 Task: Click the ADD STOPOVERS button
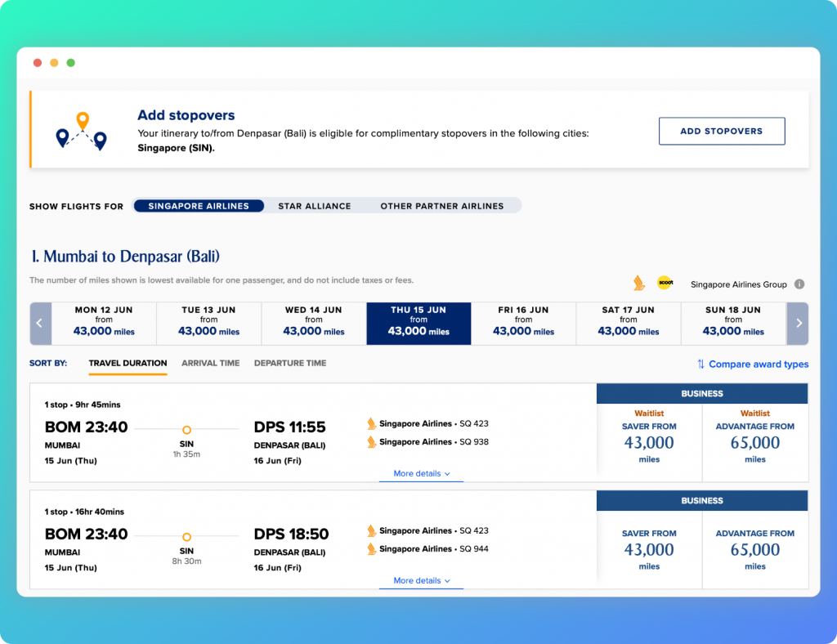[x=722, y=131]
